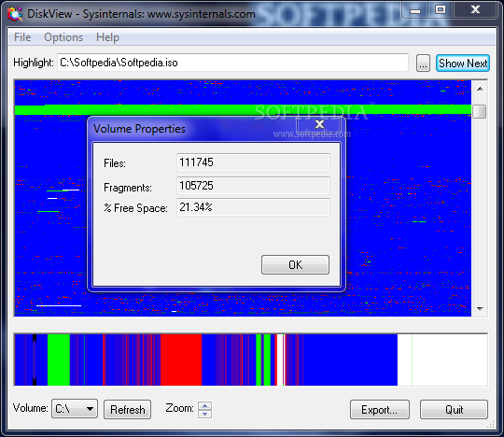Image resolution: width=504 pixels, height=437 pixels.
Task: Click the green highlighted band in cluster map
Action: click(x=243, y=109)
